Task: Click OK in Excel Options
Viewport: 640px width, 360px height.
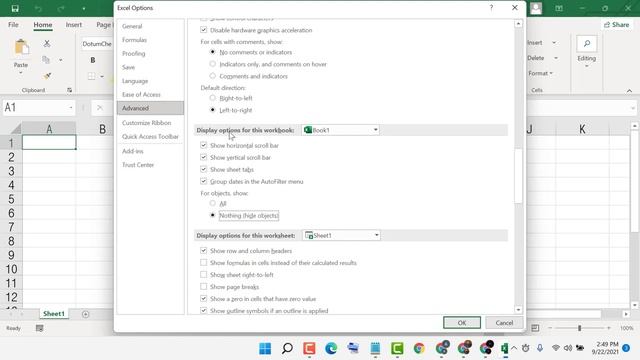Action: coord(462,322)
